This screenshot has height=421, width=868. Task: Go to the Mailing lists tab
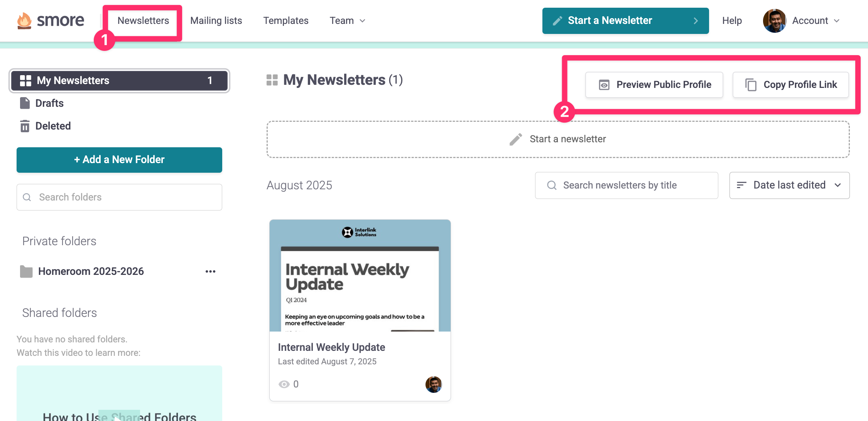(216, 21)
